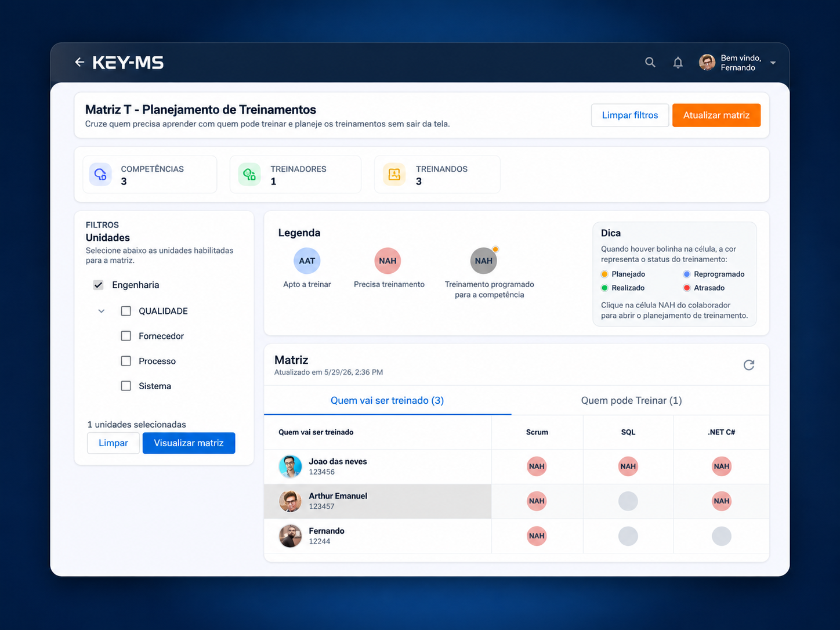Click the .NET C# column header
This screenshot has height=630, width=840.
pyautogui.click(x=722, y=432)
